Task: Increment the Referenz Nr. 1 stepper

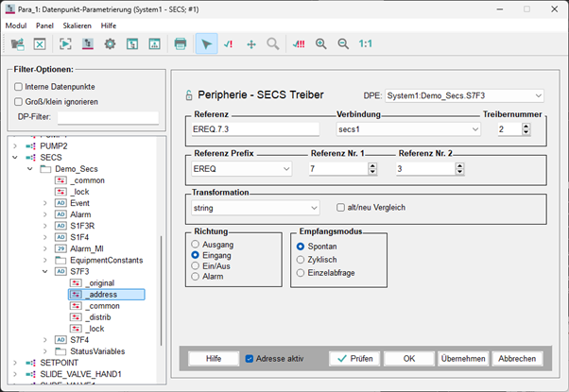Action: pos(372,165)
